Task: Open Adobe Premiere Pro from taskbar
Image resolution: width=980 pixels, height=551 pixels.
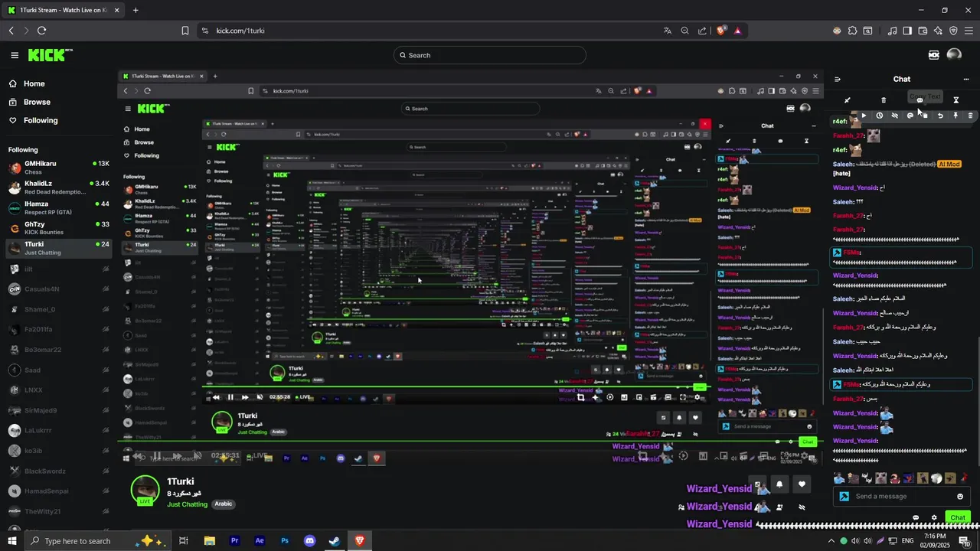Action: (x=234, y=541)
